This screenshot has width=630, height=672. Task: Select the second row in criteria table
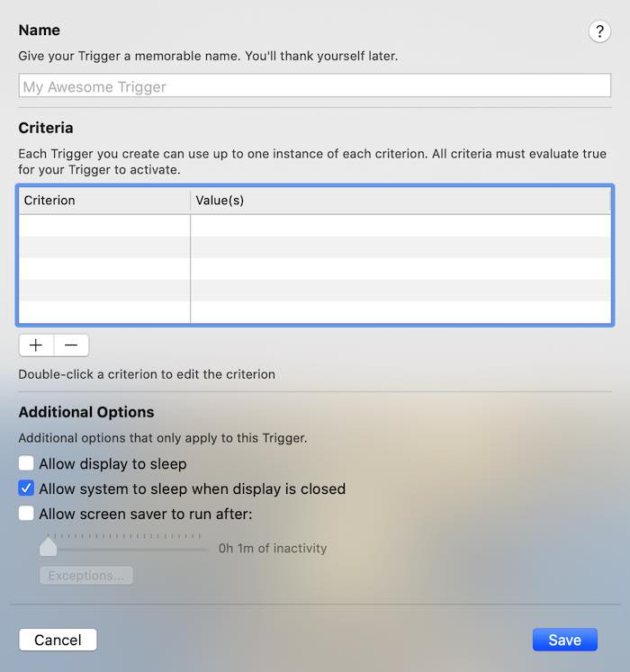[315, 247]
